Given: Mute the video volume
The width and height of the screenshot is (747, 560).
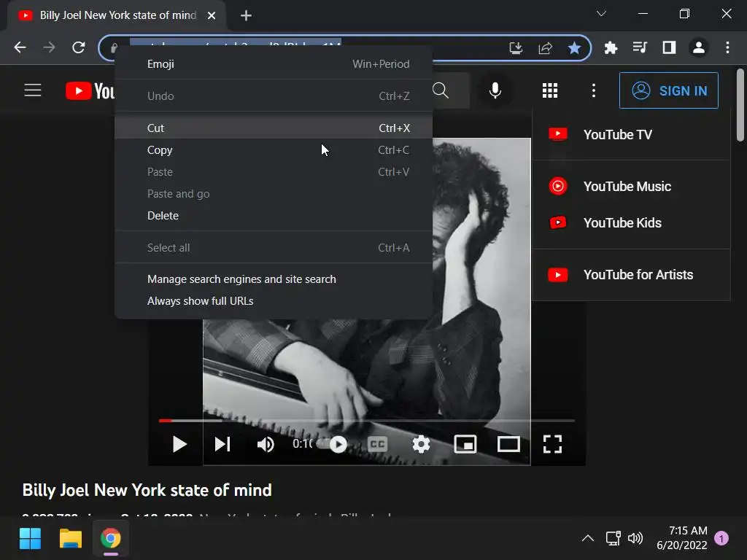Looking at the screenshot, I should click(266, 444).
